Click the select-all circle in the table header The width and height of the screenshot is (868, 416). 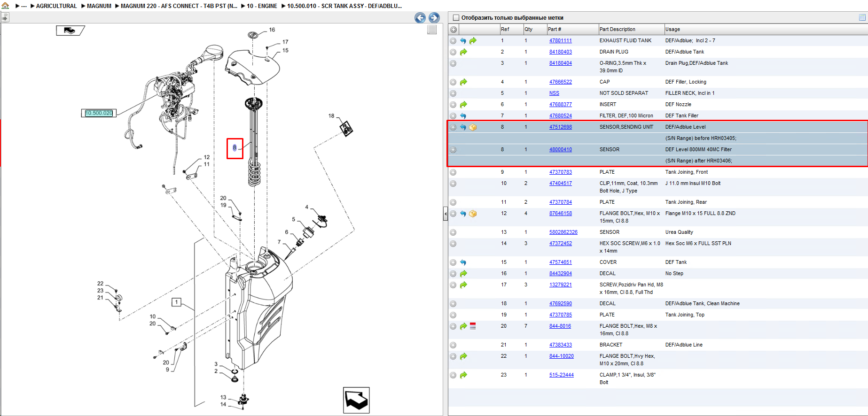(453, 30)
